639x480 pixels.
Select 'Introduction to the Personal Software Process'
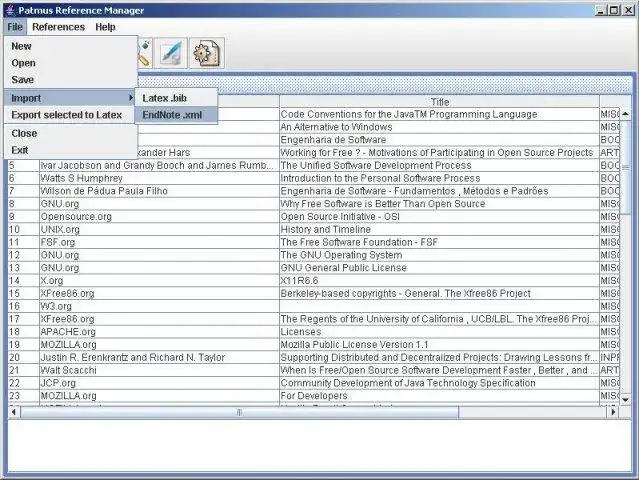click(x=439, y=178)
